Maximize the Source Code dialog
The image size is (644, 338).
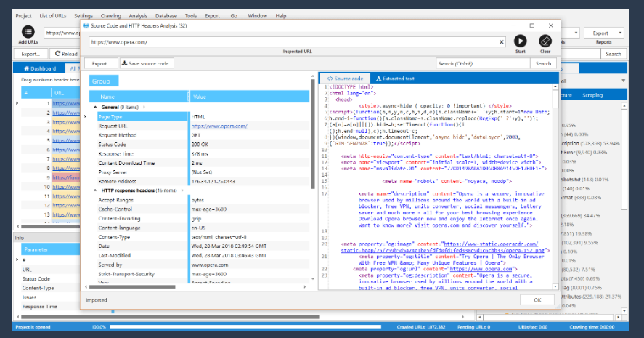[532, 25]
